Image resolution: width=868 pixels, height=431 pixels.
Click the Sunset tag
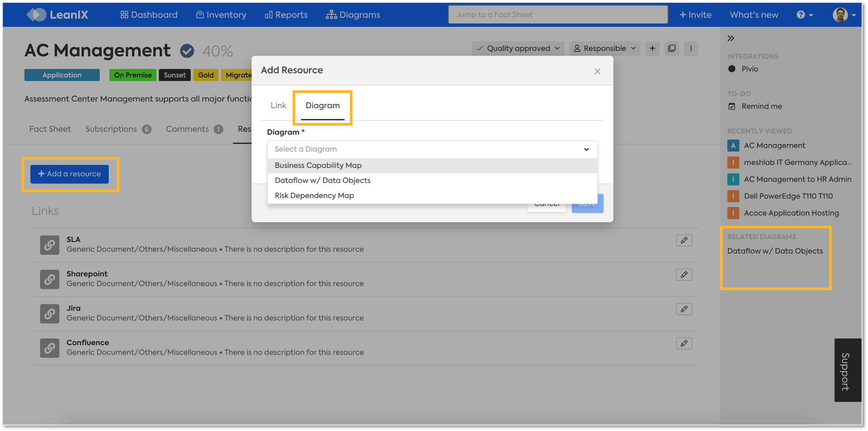click(174, 75)
